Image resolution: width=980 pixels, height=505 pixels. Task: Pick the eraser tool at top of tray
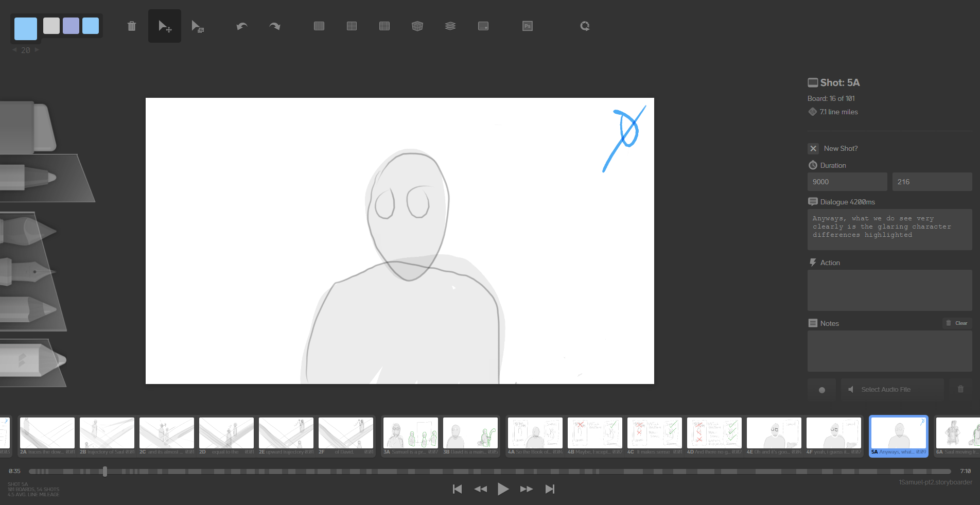point(28,127)
